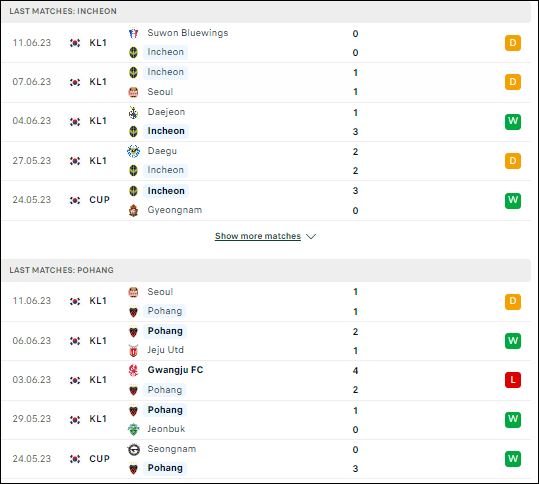This screenshot has width=539, height=484.
Task: Open the Suwon Bluewings team name
Action: click(x=188, y=33)
